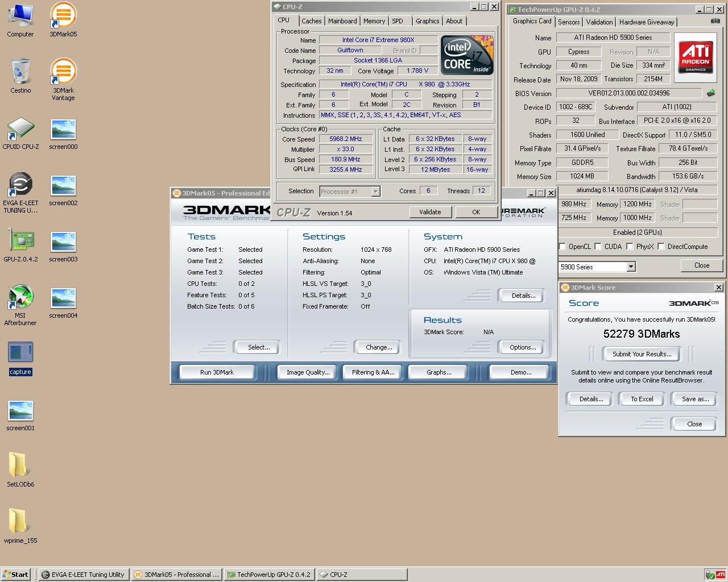
Task: Click Change... settings button in 3DMark05
Action: (x=379, y=347)
